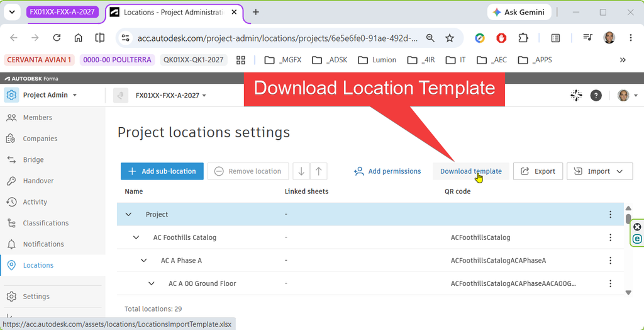
Task: Open the Import dropdown
Action: pyautogui.click(x=599, y=171)
